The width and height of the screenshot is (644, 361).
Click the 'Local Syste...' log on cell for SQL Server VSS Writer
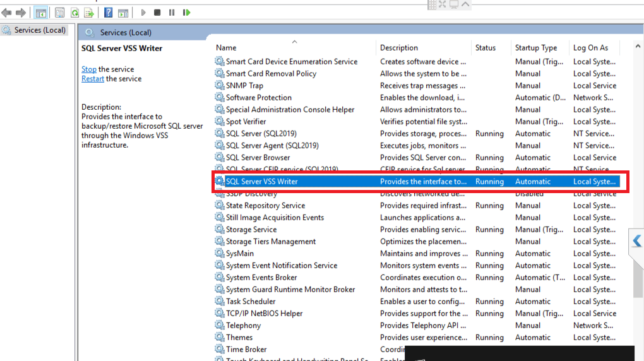(x=594, y=181)
